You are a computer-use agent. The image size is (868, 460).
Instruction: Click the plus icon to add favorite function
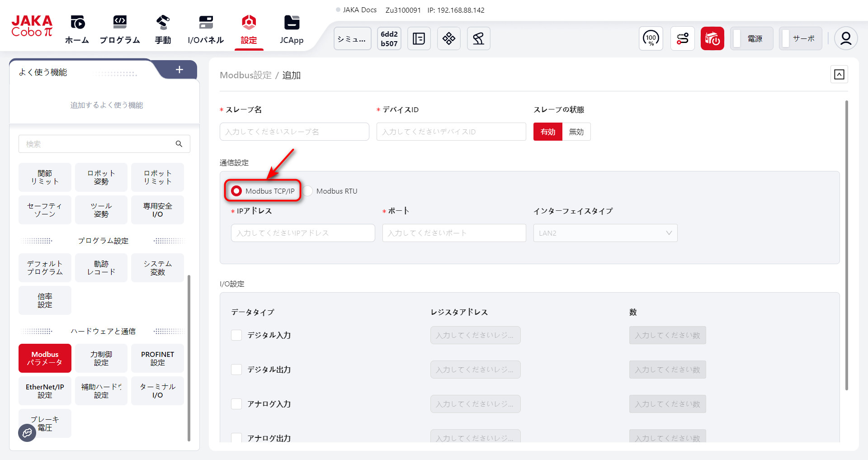point(179,70)
